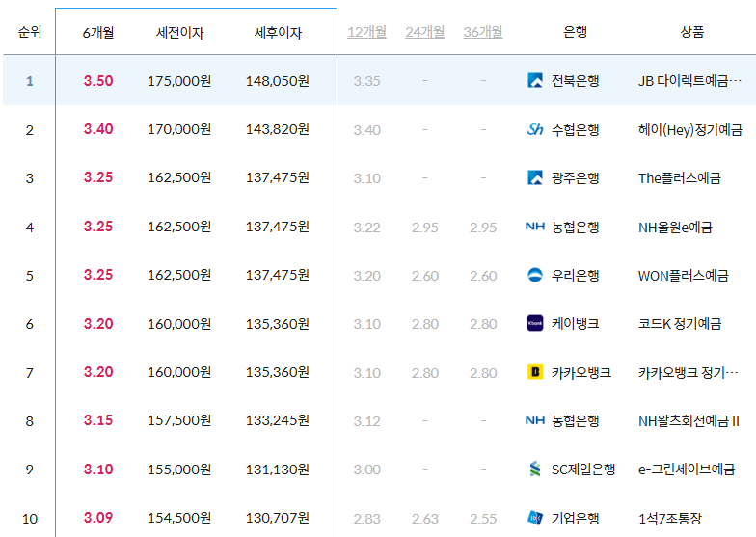Click the 130,707원 after-tax interest
The image size is (756, 537).
point(278,517)
